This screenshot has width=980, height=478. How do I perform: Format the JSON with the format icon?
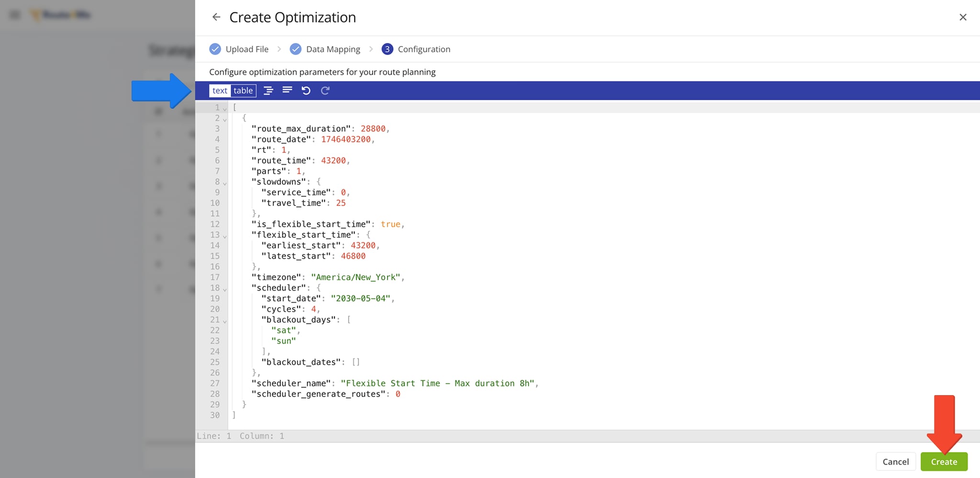click(268, 91)
